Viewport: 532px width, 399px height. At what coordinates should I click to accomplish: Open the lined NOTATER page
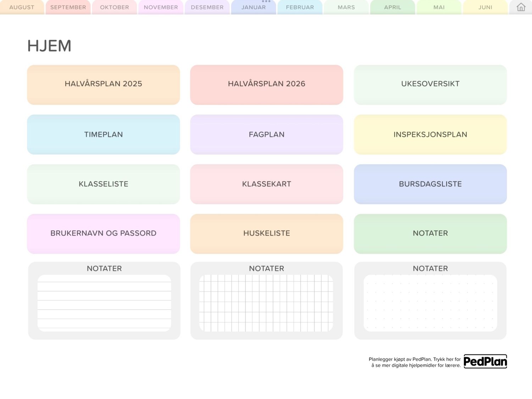(104, 301)
